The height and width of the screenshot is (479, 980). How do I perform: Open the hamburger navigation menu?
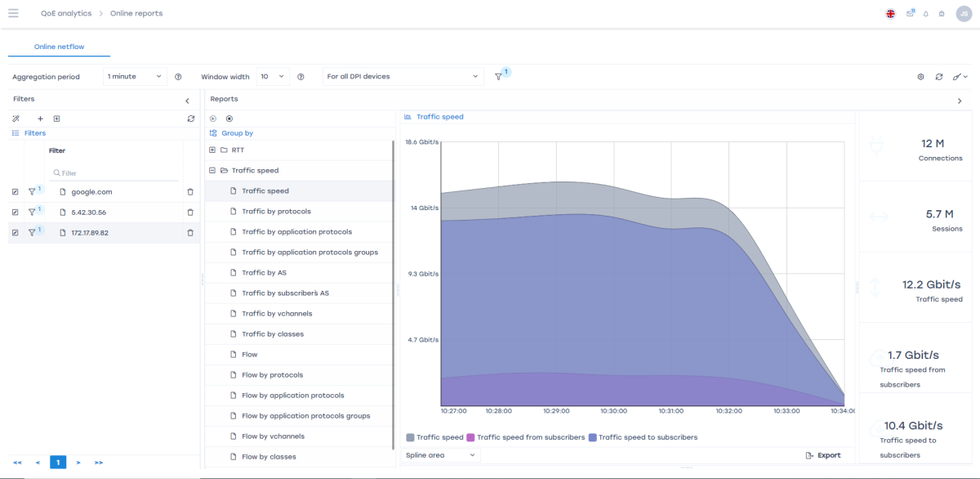click(13, 13)
